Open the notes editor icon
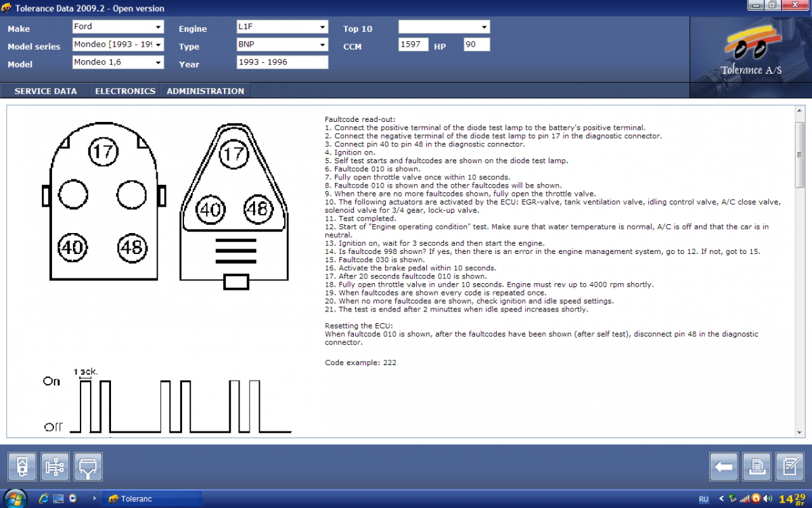The width and height of the screenshot is (812, 508). pyautogui.click(x=790, y=467)
